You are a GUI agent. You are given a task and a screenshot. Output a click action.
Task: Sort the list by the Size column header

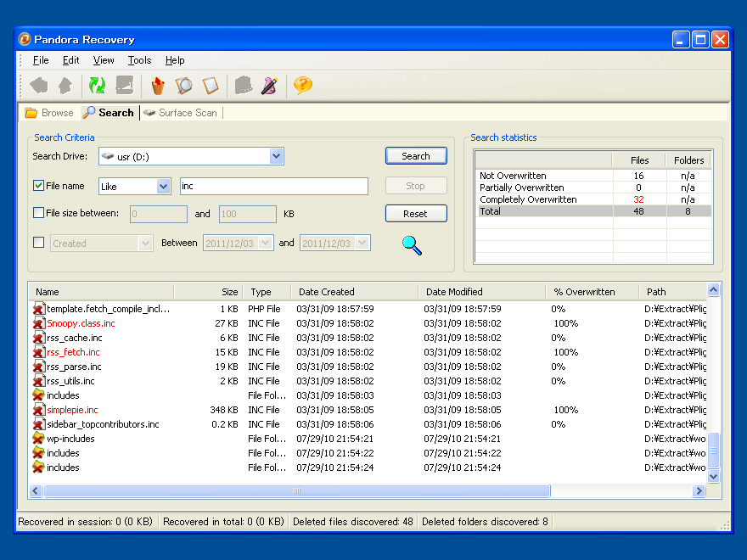point(209,292)
